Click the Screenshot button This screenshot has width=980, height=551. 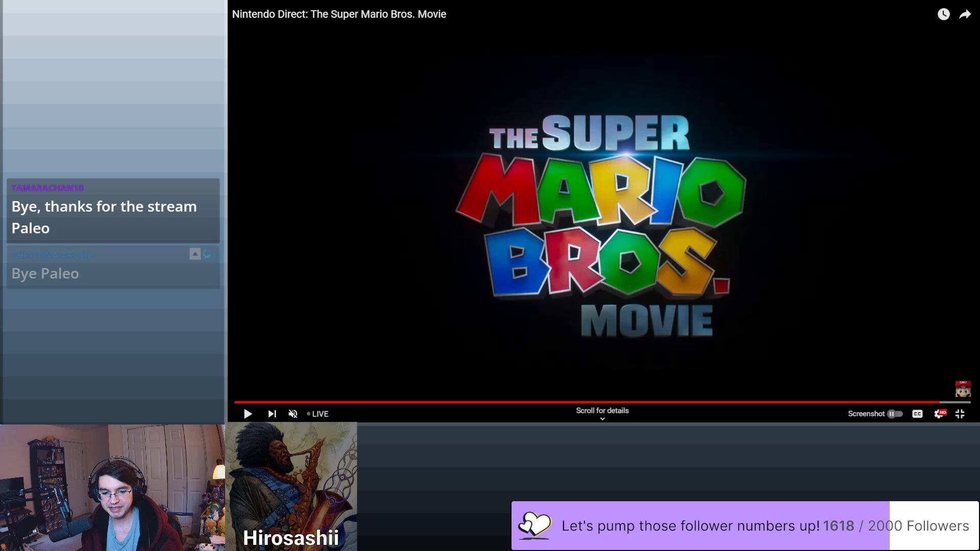tap(866, 414)
